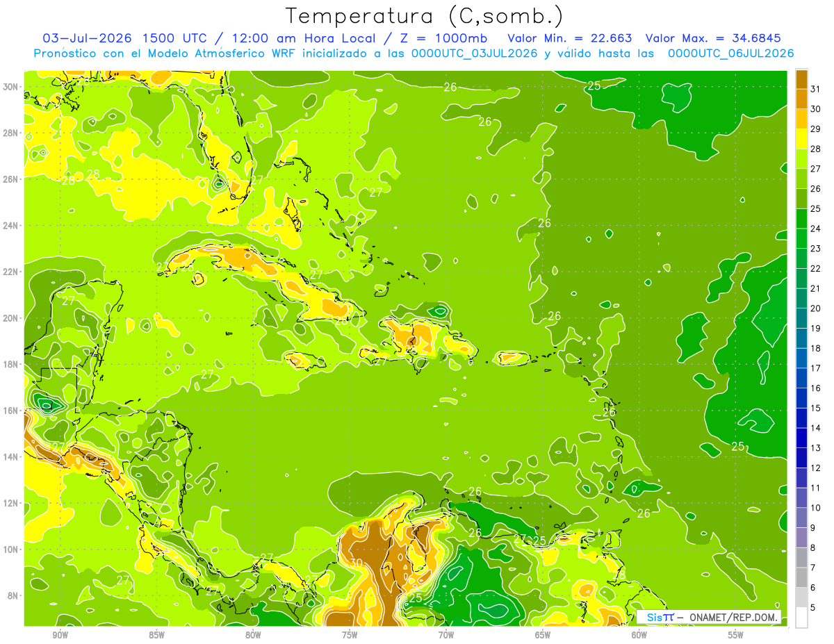The image size is (834, 644).
Task: Click the 80W longitude axis label
Action: coord(253,635)
